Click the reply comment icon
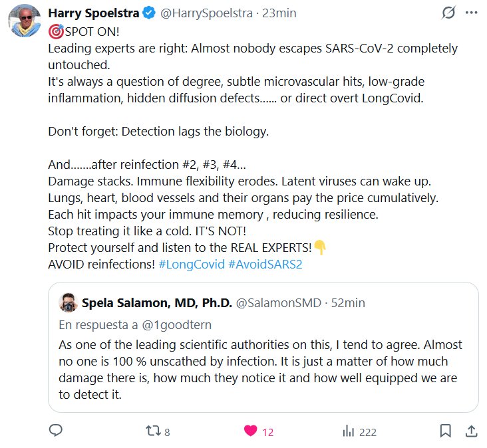Image resolution: width=487 pixels, height=448 pixels. pyautogui.click(x=56, y=431)
